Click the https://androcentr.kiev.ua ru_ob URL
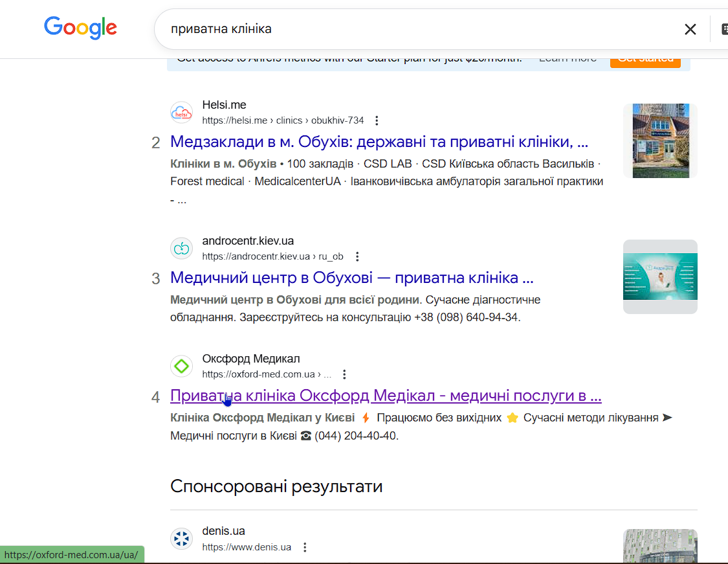728x564 pixels. [x=272, y=256]
